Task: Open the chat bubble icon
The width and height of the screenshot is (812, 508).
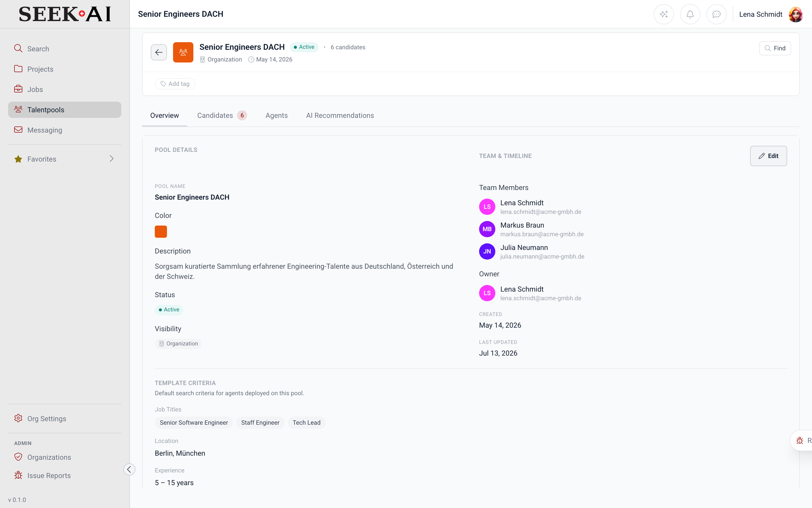Action: tap(716, 14)
